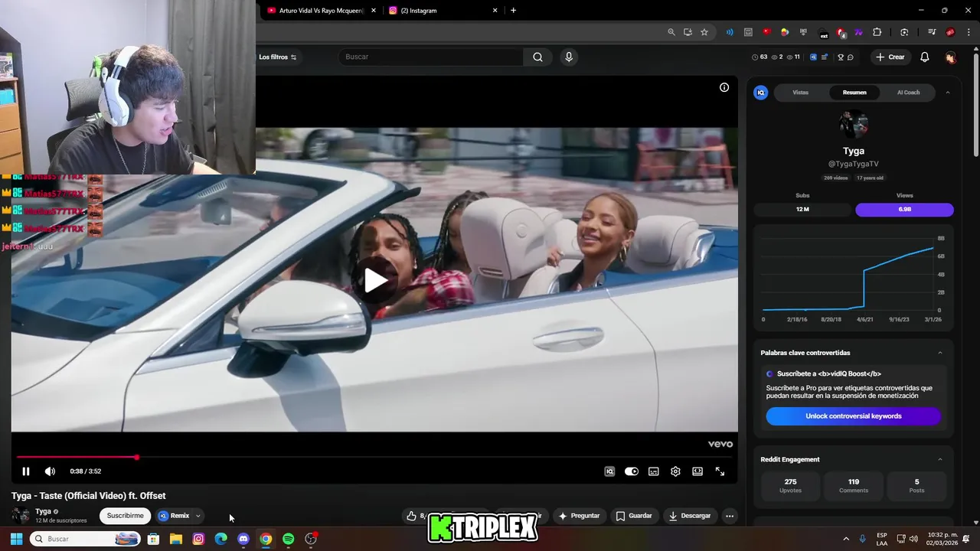Click the vidIQ Remix button
Viewport: 980px width, 551px height.
(x=175, y=516)
